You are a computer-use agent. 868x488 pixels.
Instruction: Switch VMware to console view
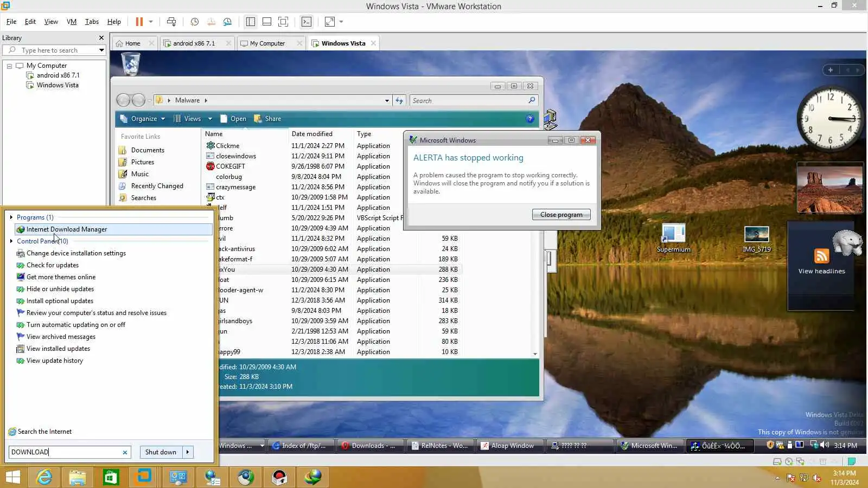pos(307,22)
